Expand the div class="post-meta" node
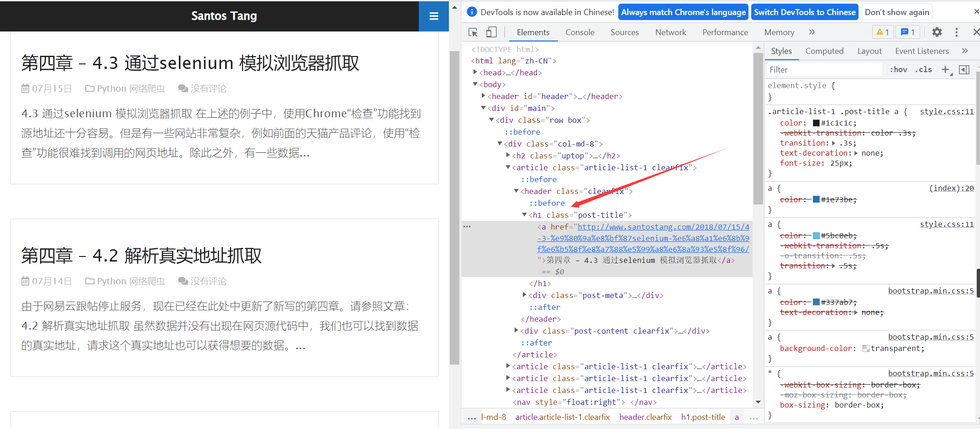 pyautogui.click(x=524, y=295)
